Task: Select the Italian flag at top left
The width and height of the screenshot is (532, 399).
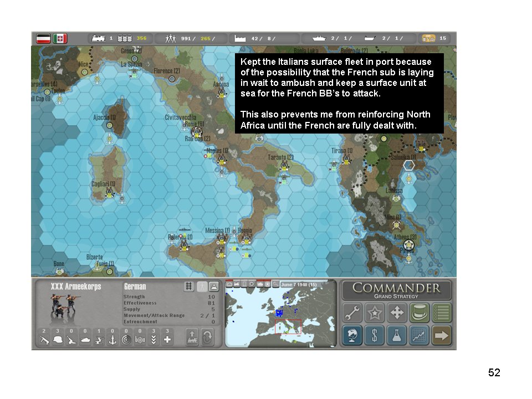Action: click(x=60, y=39)
